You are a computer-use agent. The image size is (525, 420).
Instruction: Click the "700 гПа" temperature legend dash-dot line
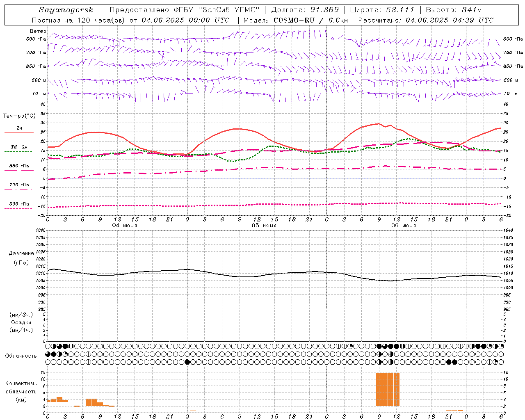[18, 189]
